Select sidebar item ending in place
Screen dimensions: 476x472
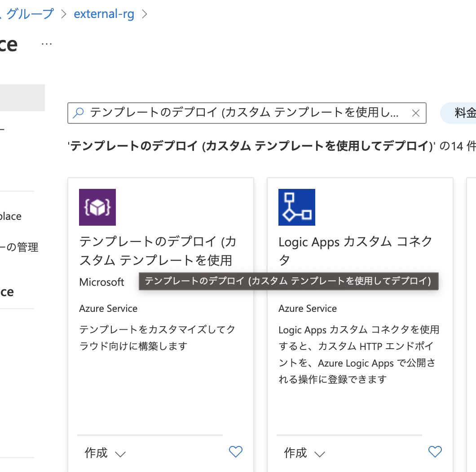[11, 216]
